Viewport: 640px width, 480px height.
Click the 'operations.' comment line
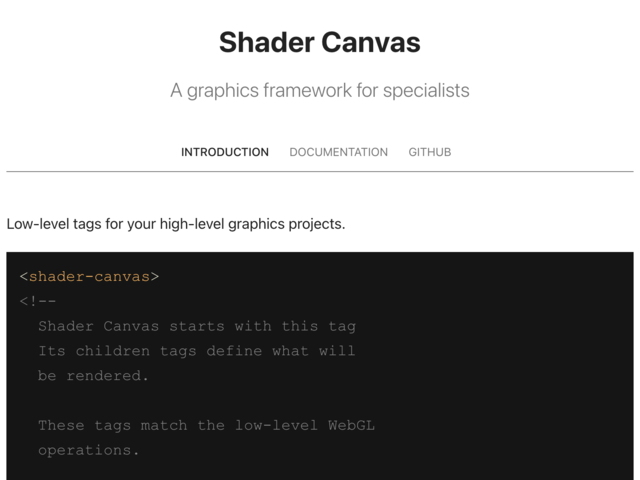(89, 450)
